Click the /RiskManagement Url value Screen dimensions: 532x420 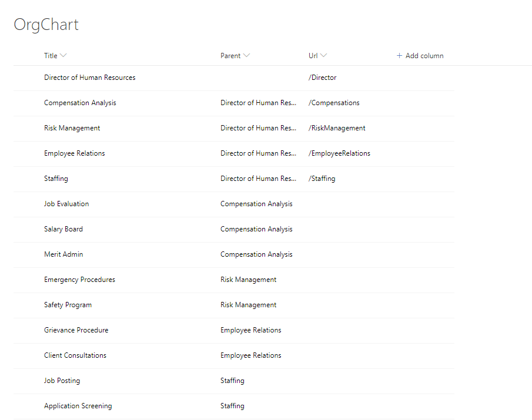tap(337, 128)
